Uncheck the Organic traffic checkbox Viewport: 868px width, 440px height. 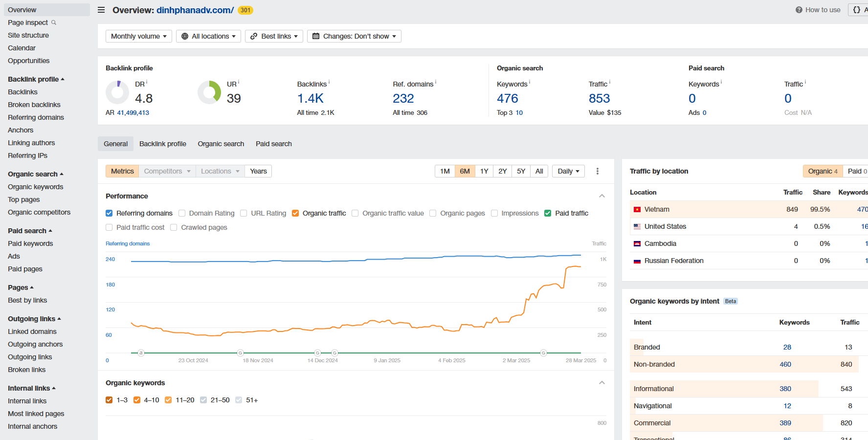295,213
